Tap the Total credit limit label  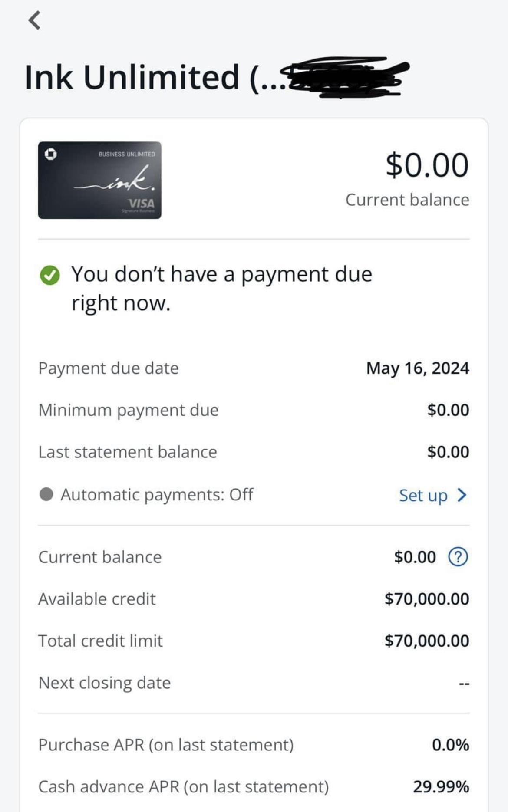(x=100, y=641)
